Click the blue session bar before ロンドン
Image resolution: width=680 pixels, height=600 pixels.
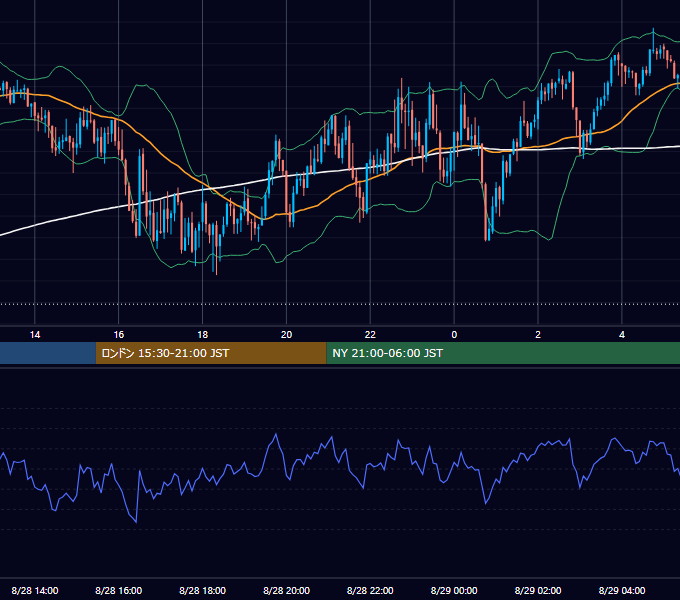pos(48,353)
